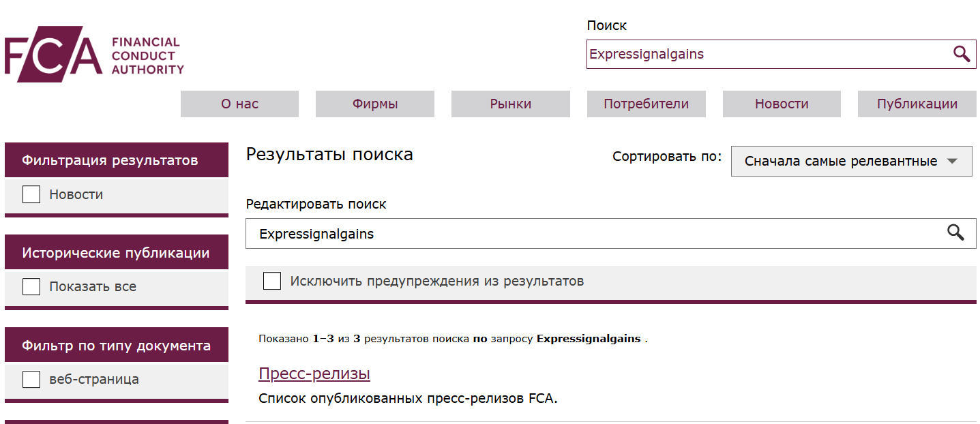
Task: Open the sort order dropdown
Action: click(x=840, y=162)
